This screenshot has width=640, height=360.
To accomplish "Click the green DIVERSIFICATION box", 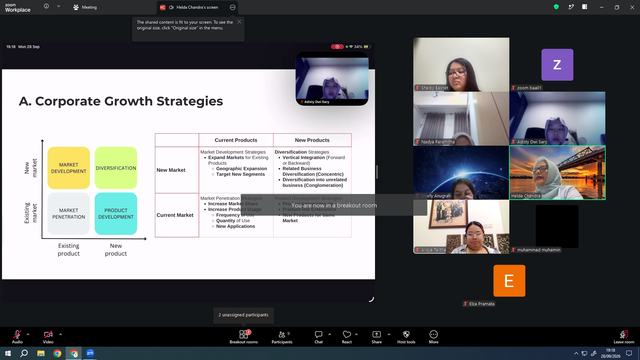I will (116, 168).
